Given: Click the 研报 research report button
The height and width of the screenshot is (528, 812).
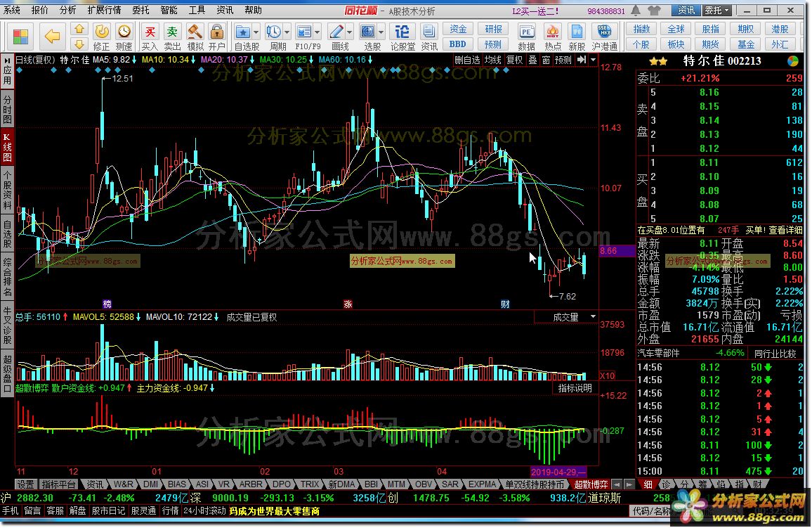Looking at the screenshot, I should 493,30.
